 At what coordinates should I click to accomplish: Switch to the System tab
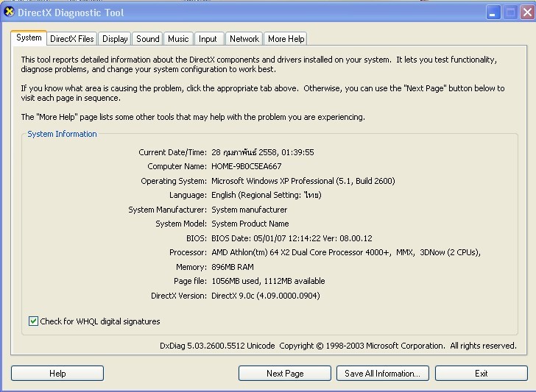[x=29, y=38]
